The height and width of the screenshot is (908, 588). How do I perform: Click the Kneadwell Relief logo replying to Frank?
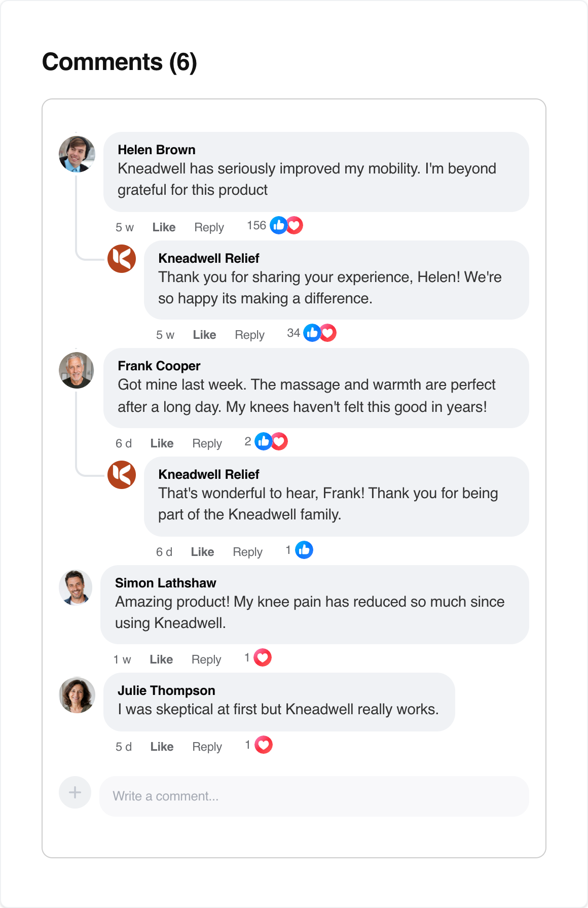coord(122,475)
